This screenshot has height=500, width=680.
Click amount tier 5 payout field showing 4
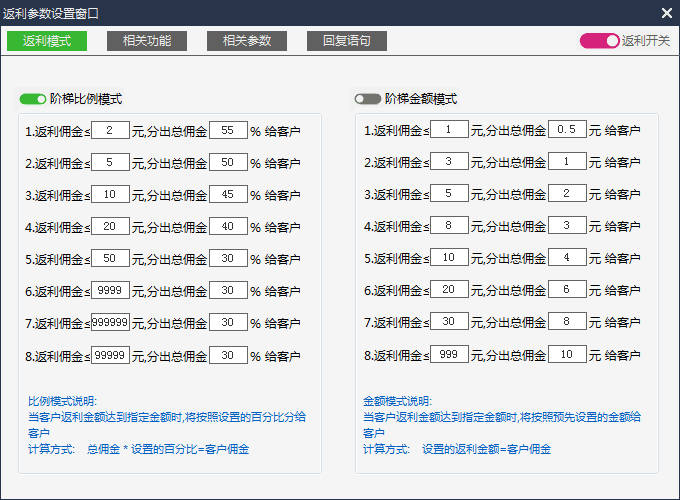[x=567, y=258]
